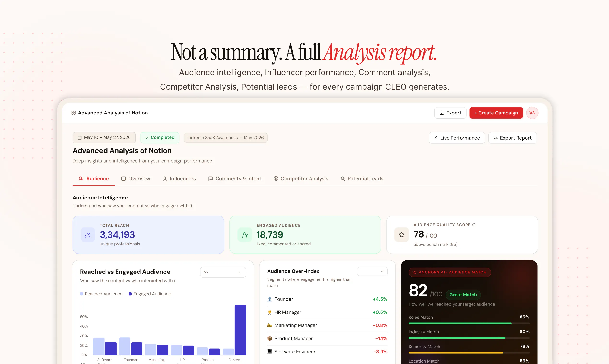609x364 pixels.
Task: Switch to the Audience tab
Action: (94, 179)
